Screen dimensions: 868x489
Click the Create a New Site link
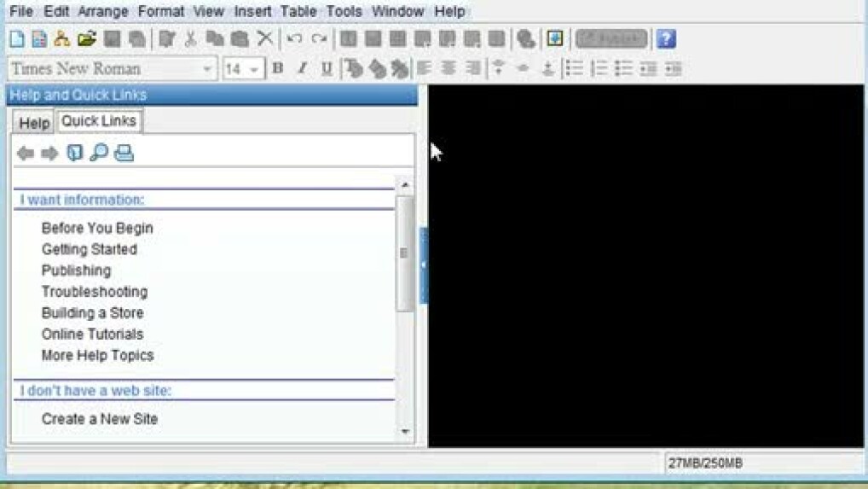[x=99, y=419]
